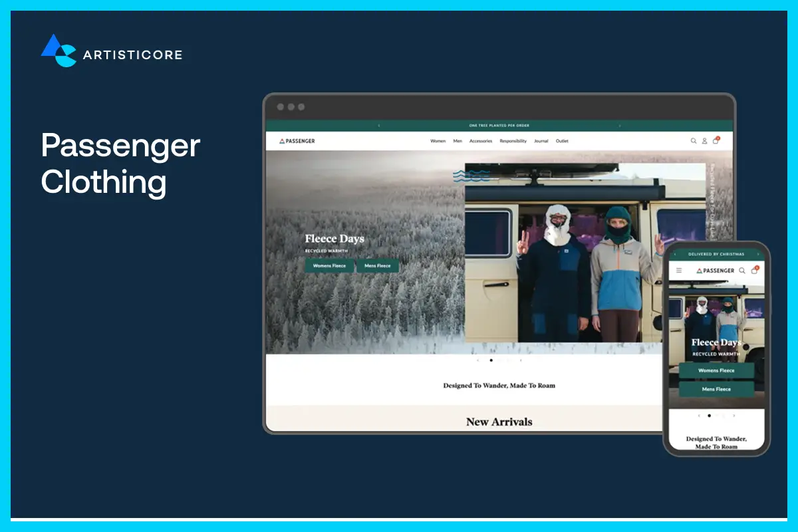This screenshot has width=798, height=532.
Task: Go to next announcement on desktop banner
Action: coord(620,126)
